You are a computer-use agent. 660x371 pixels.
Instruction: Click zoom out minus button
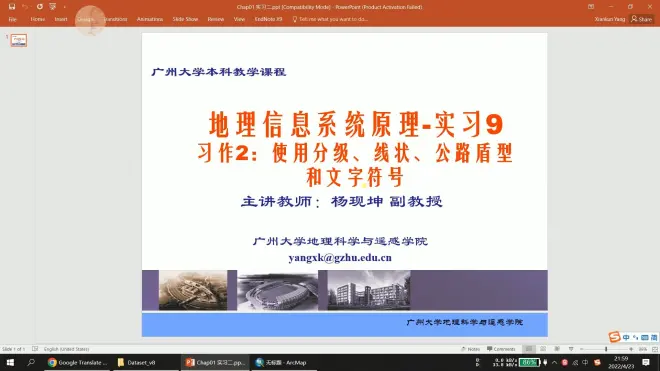click(x=582, y=349)
